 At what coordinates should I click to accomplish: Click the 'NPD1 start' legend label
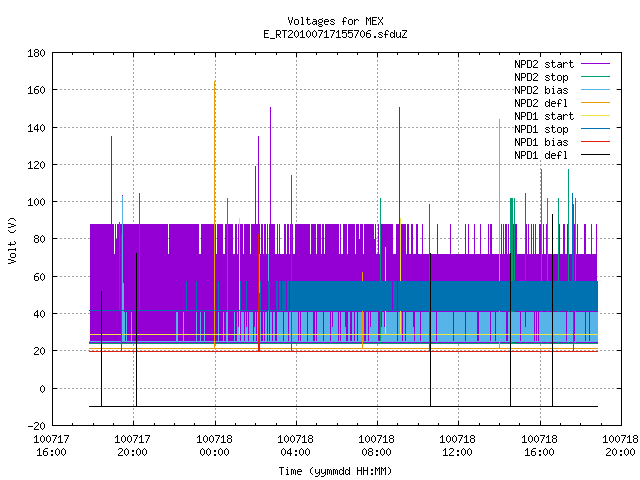(544, 116)
